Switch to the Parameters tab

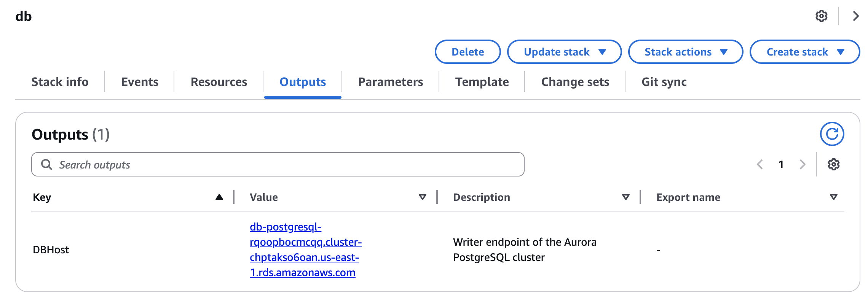pos(391,82)
